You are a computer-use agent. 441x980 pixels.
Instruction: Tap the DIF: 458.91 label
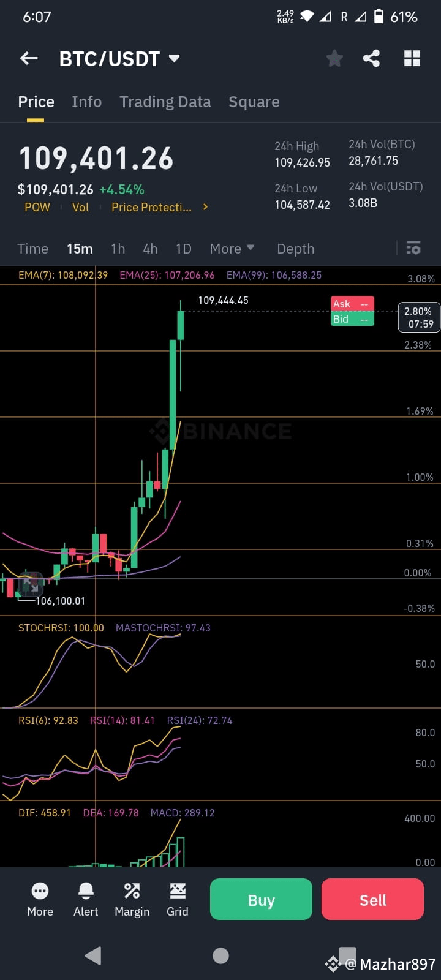click(x=45, y=813)
